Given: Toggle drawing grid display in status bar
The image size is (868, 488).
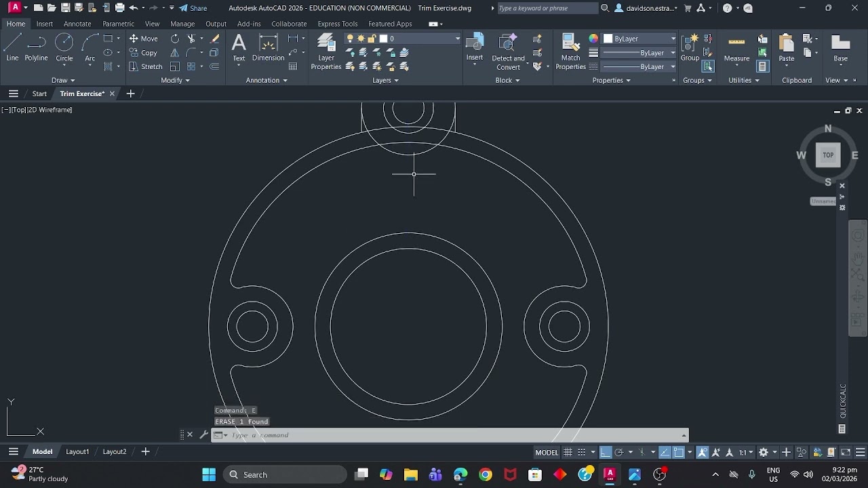Looking at the screenshot, I should coord(568,452).
